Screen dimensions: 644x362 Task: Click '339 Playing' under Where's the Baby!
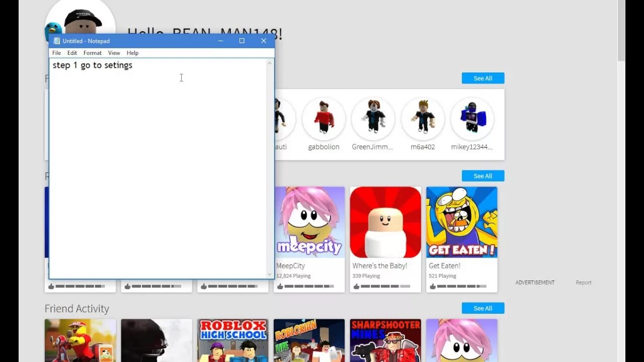click(366, 276)
